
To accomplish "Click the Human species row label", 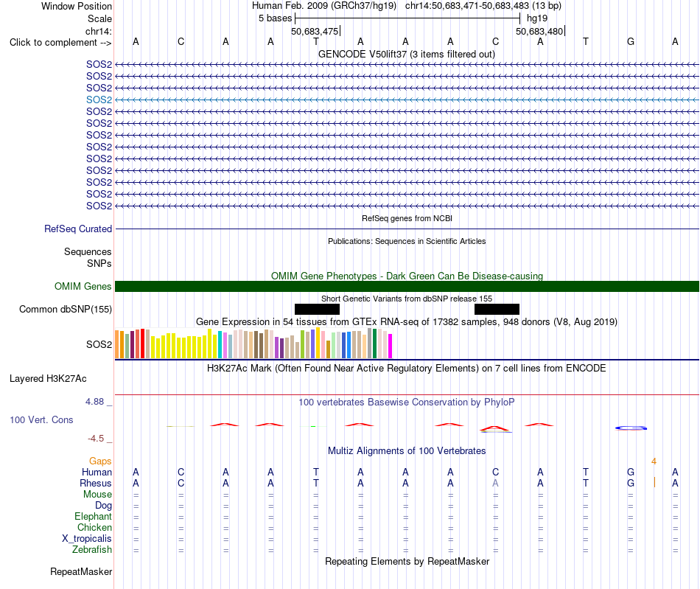I will point(97,472).
